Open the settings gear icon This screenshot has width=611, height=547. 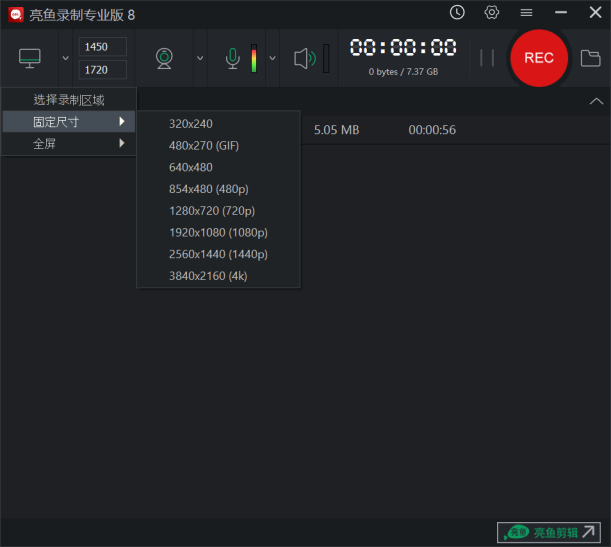click(x=491, y=13)
